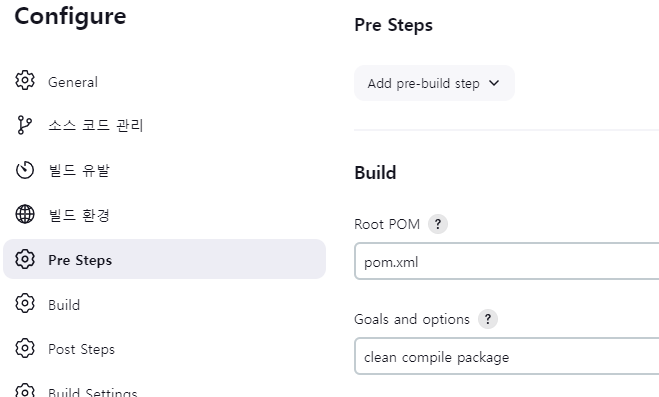Click the Pre Steps gear icon in sidebar
659x397 pixels.
point(25,259)
